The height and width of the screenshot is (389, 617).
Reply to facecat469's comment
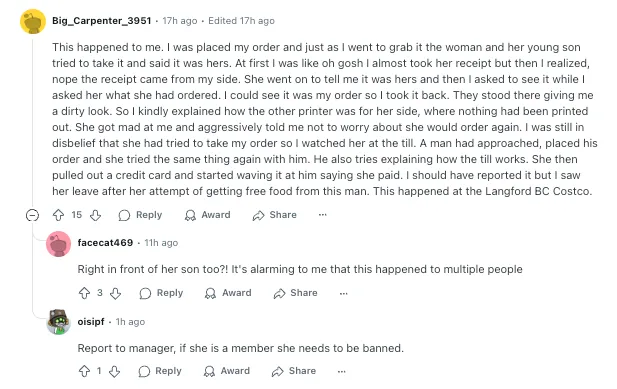click(x=161, y=293)
